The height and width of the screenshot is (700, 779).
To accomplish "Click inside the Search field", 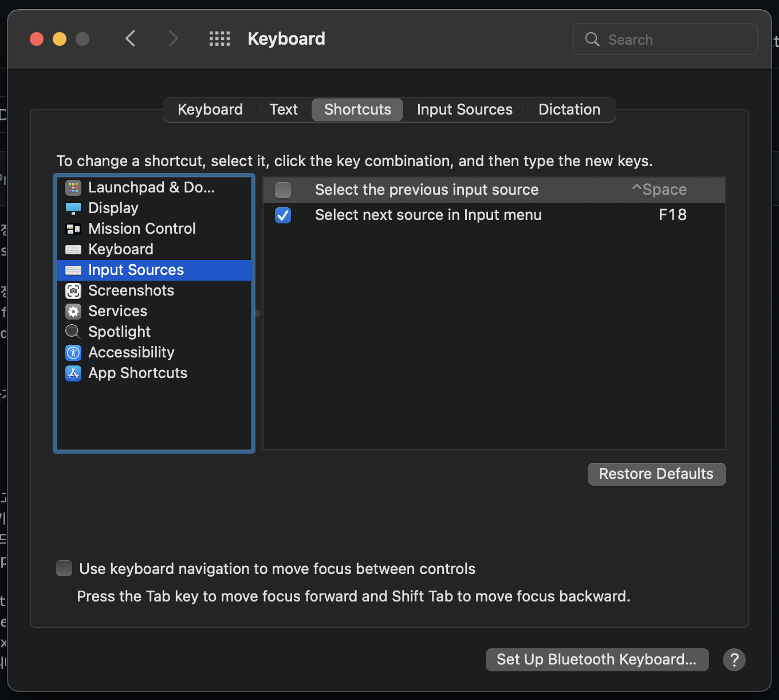I will click(x=664, y=39).
